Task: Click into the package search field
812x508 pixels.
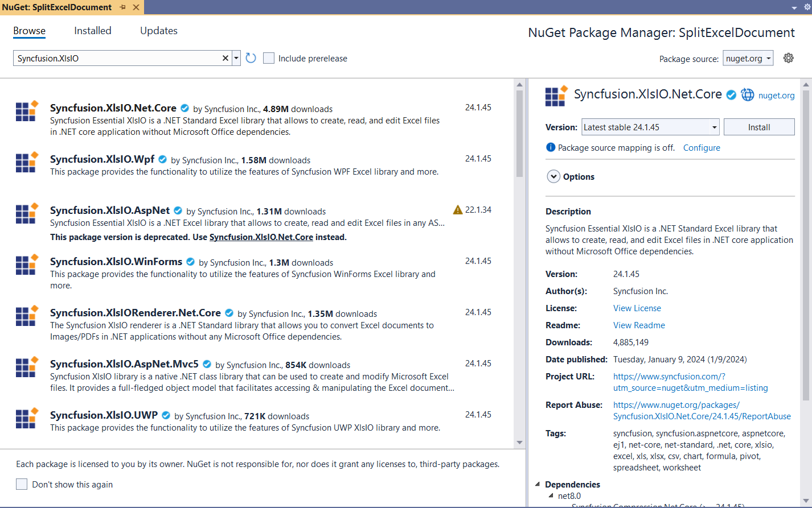Action: click(x=117, y=58)
